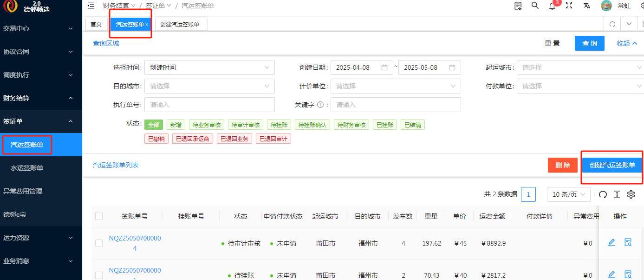
Task: Select the 已结清 status filter
Action: (x=413, y=125)
